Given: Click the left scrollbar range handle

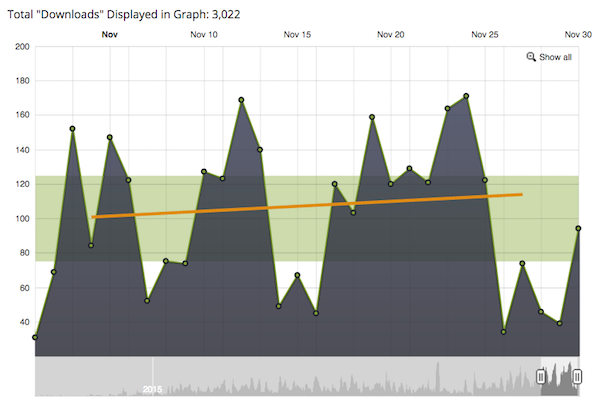Looking at the screenshot, I should (541, 376).
